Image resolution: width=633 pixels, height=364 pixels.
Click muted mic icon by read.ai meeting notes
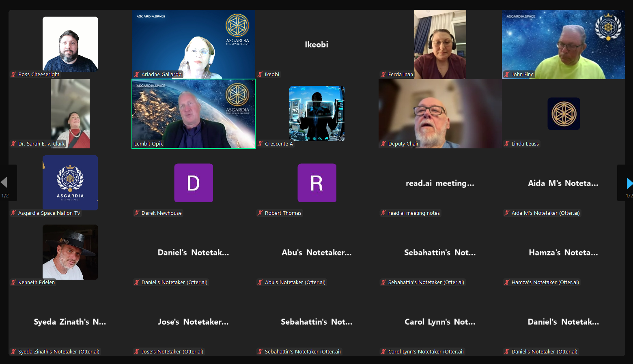383,213
